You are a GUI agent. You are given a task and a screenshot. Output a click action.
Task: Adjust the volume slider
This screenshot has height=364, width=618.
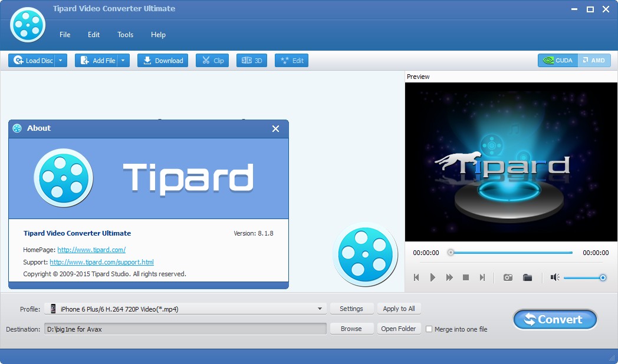click(584, 278)
